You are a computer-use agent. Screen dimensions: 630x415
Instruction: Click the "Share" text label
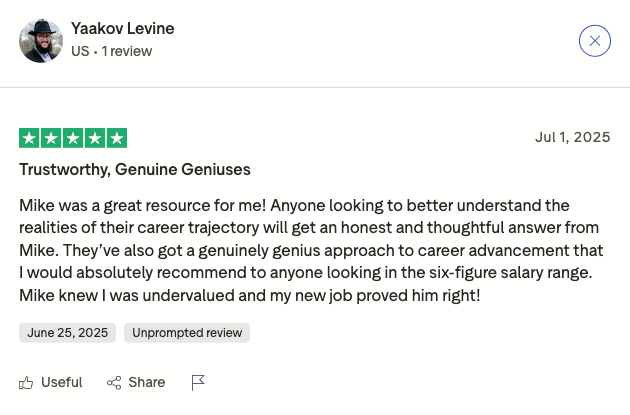(146, 382)
